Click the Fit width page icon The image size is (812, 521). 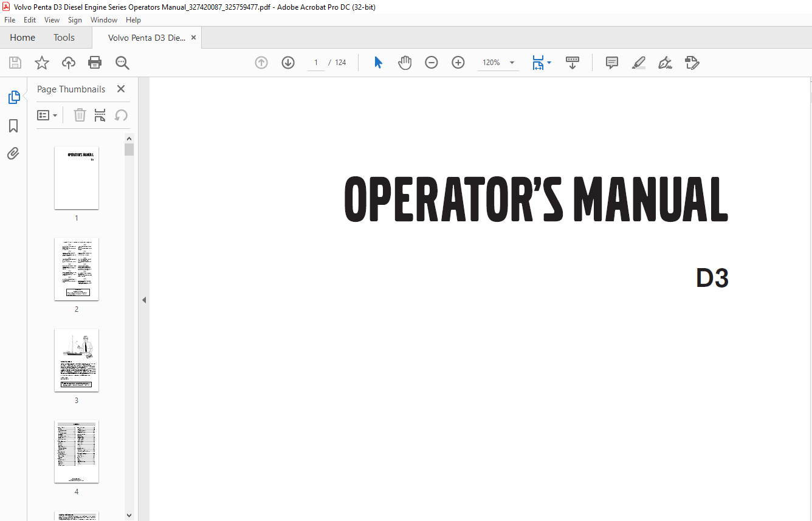pos(538,63)
